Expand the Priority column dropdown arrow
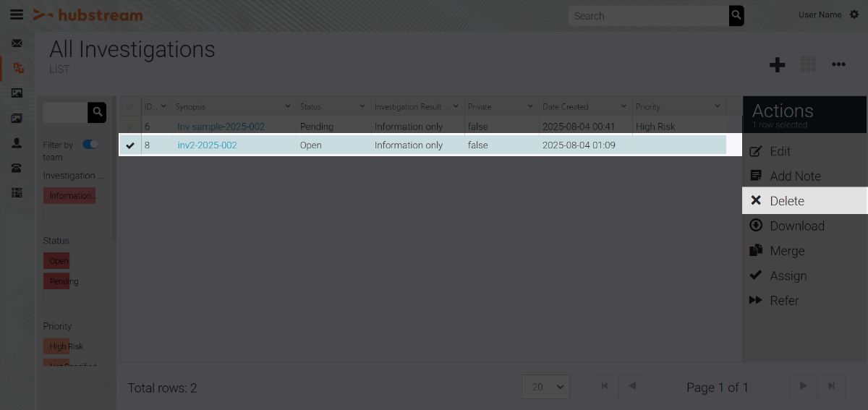This screenshot has width=868, height=410. [x=717, y=106]
